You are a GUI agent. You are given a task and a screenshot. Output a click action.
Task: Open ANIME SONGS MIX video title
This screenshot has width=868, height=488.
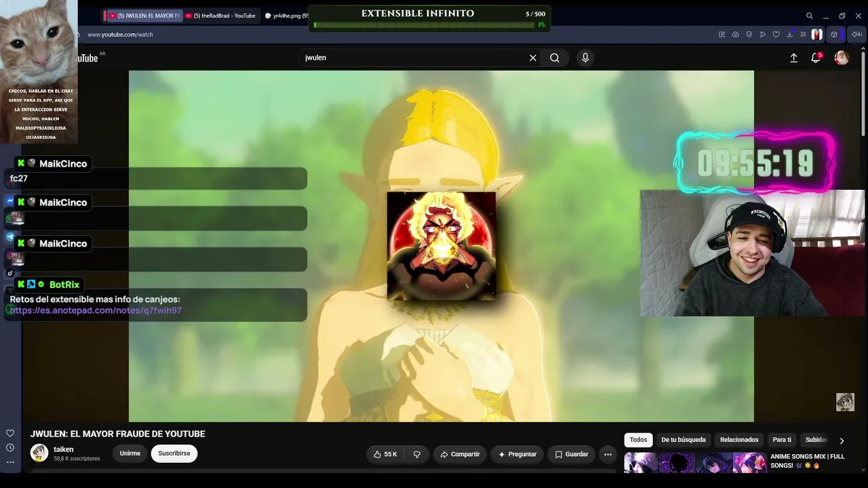[808, 461]
